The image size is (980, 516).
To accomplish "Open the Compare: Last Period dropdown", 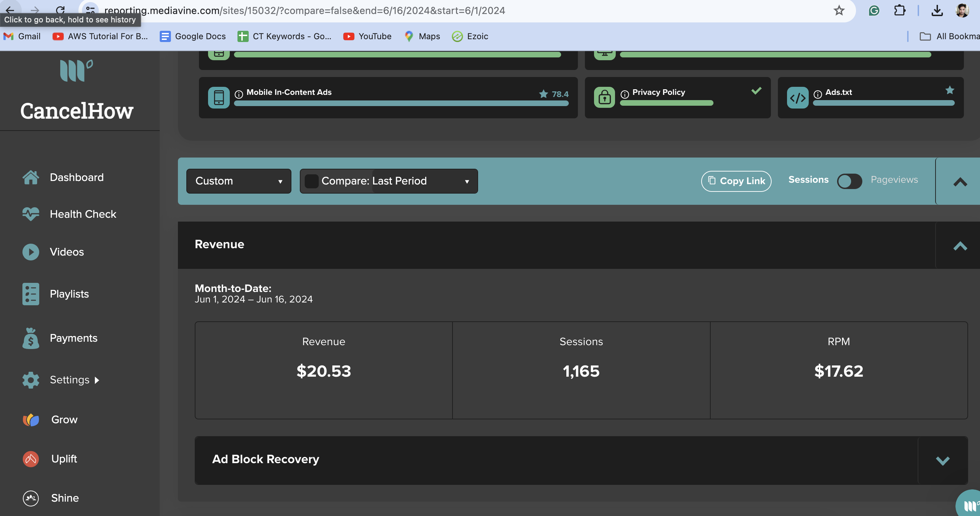I will pos(389,181).
